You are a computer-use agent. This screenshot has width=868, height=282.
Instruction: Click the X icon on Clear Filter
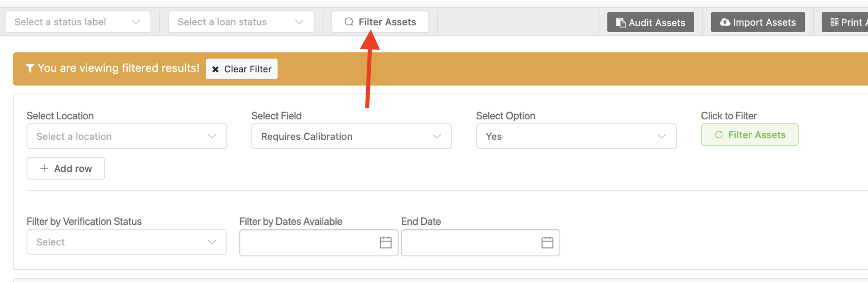coord(215,69)
